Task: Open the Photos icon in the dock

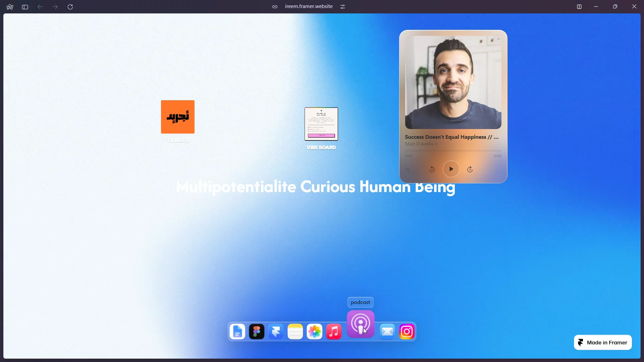Action: [315, 332]
